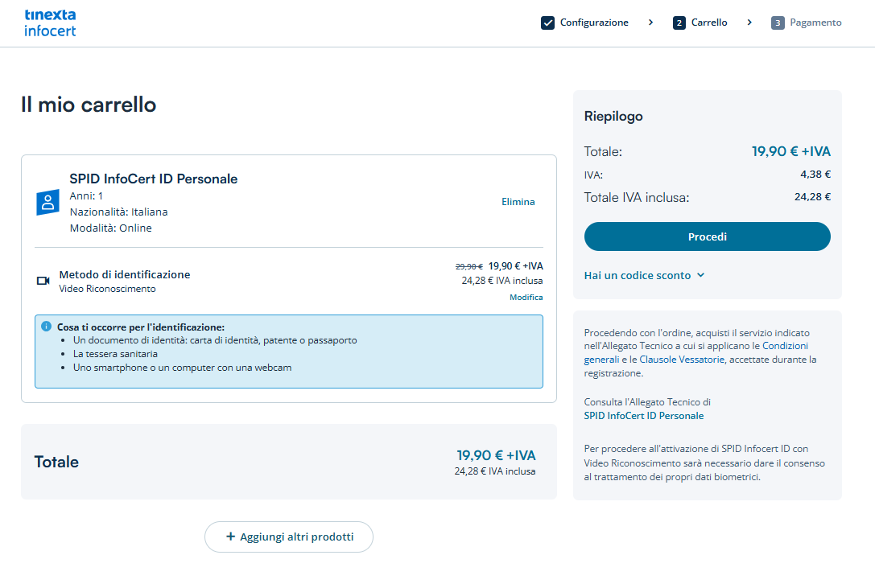
Task: Go to the Configurazione step
Action: tap(594, 23)
